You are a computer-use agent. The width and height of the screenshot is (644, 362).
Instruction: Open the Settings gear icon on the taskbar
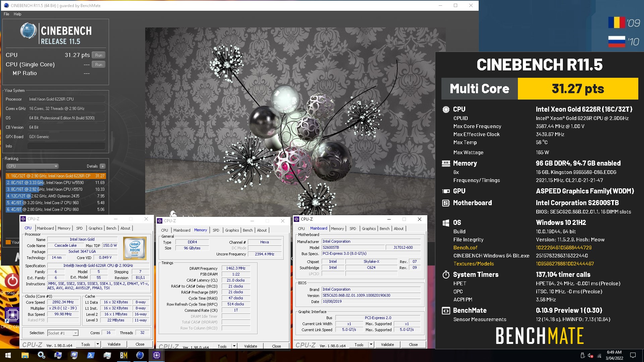41,355
